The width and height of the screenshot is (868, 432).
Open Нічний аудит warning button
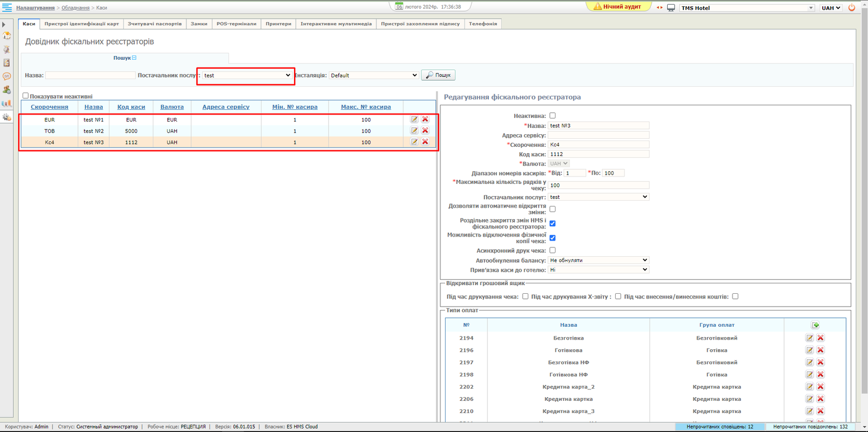619,6
